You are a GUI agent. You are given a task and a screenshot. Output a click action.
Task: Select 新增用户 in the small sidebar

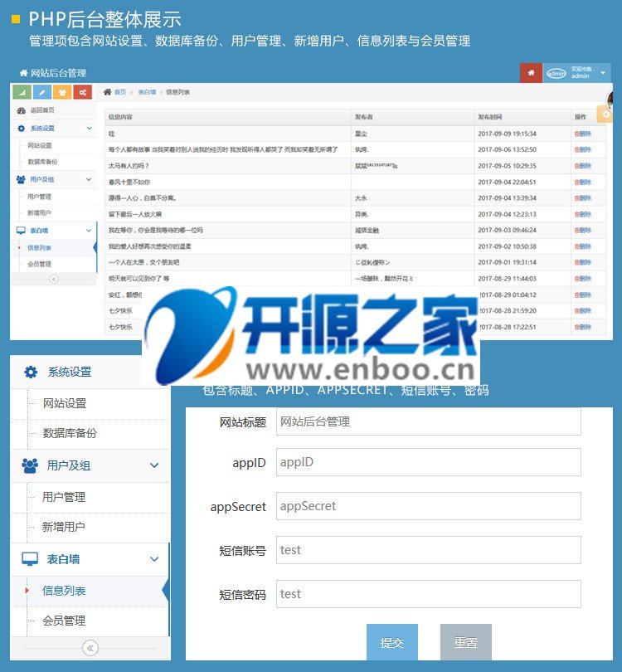point(40,213)
